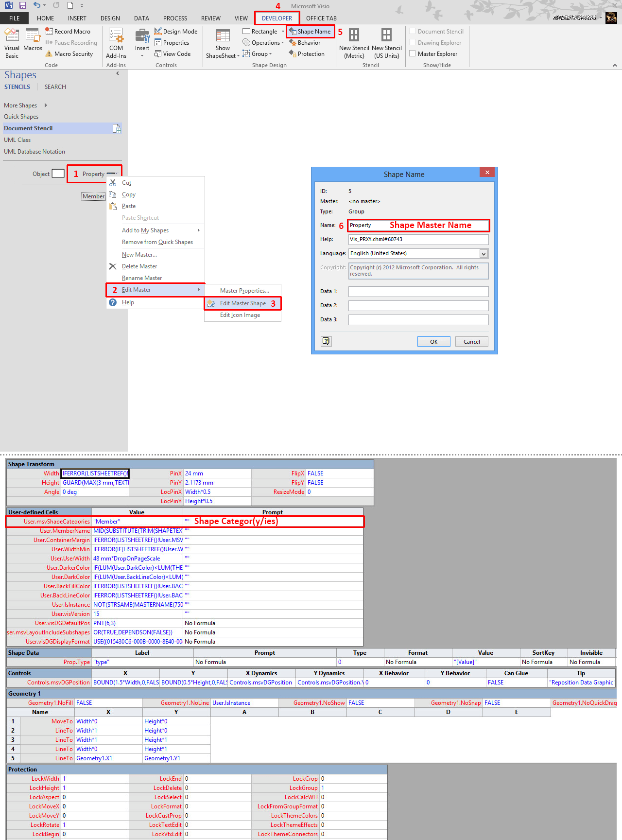The image size is (622, 840).
Task: Open the Group dropdown
Action: pyautogui.click(x=270, y=54)
